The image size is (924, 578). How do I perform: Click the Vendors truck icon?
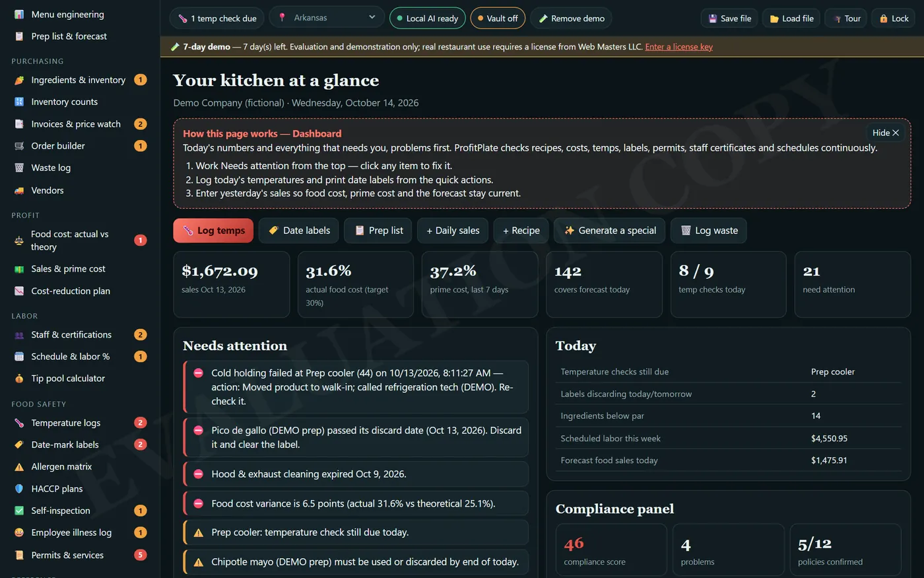coord(19,190)
